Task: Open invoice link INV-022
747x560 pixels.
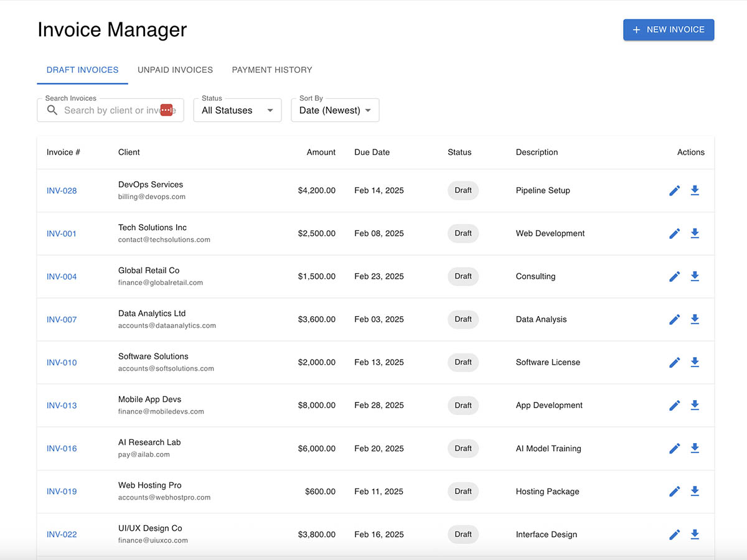Action: pos(62,534)
